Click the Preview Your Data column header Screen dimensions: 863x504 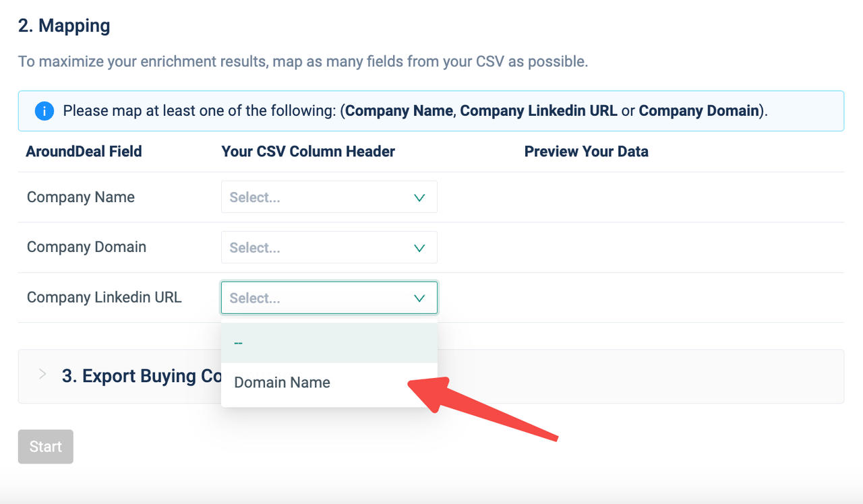click(586, 152)
